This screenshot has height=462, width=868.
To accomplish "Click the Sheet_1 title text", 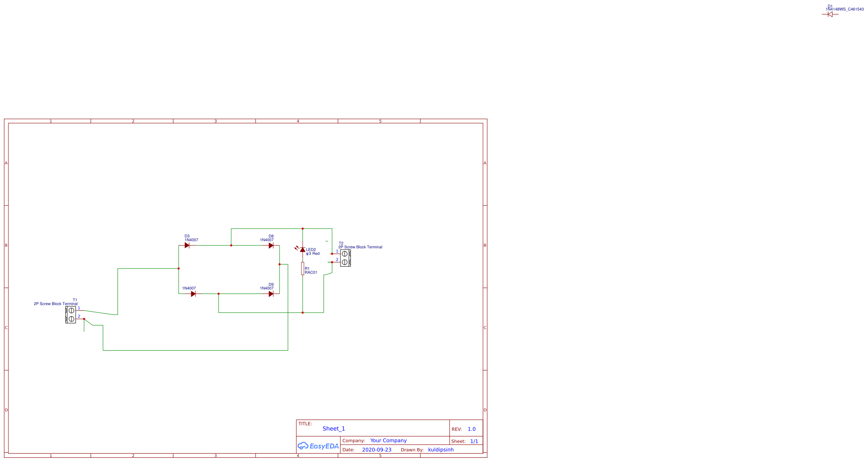I will point(333,428).
